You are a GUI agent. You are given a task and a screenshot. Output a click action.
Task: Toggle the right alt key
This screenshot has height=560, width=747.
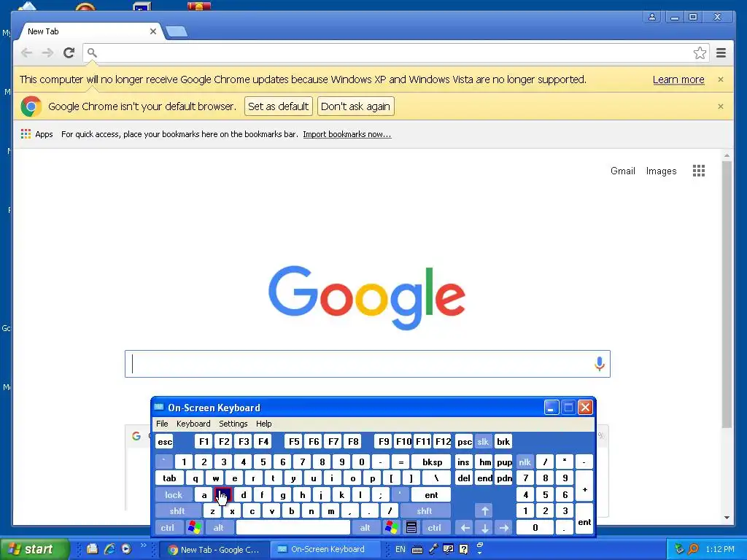tap(365, 528)
